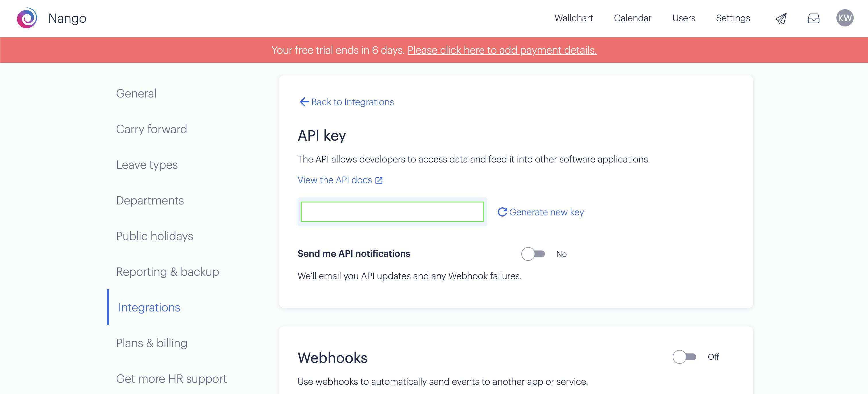
Task: Go back to Integrations
Action: pos(352,102)
